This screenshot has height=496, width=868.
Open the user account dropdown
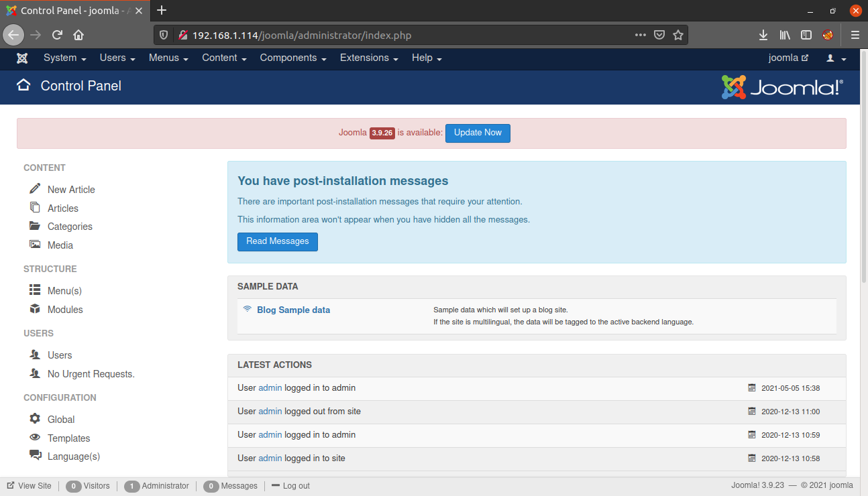point(836,58)
